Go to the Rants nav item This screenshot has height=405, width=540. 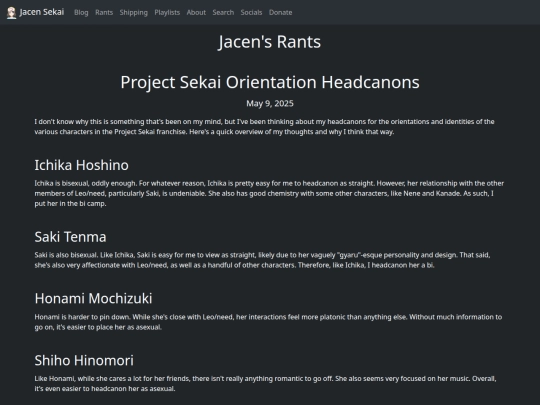pos(104,12)
